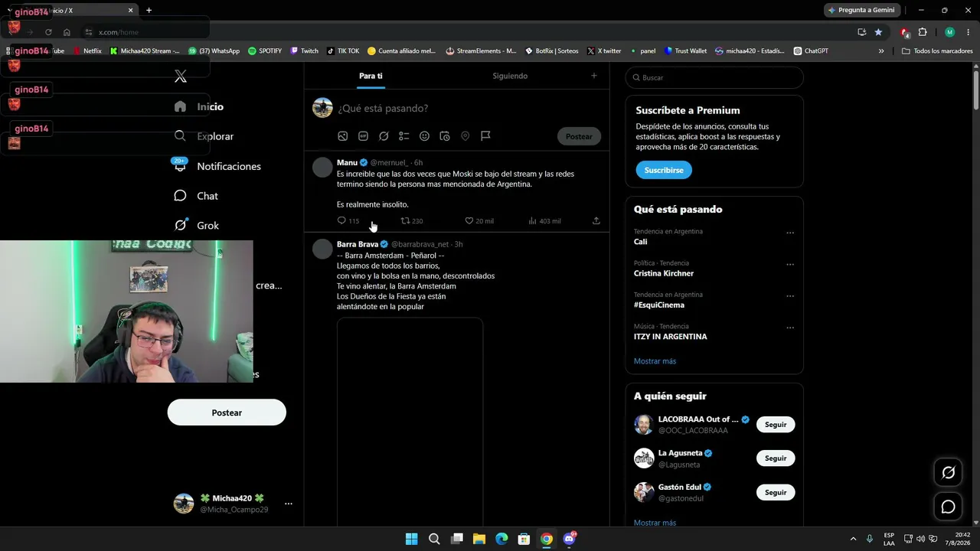Open the ChatGPT bookmark
The image size is (980, 551).
811,51
